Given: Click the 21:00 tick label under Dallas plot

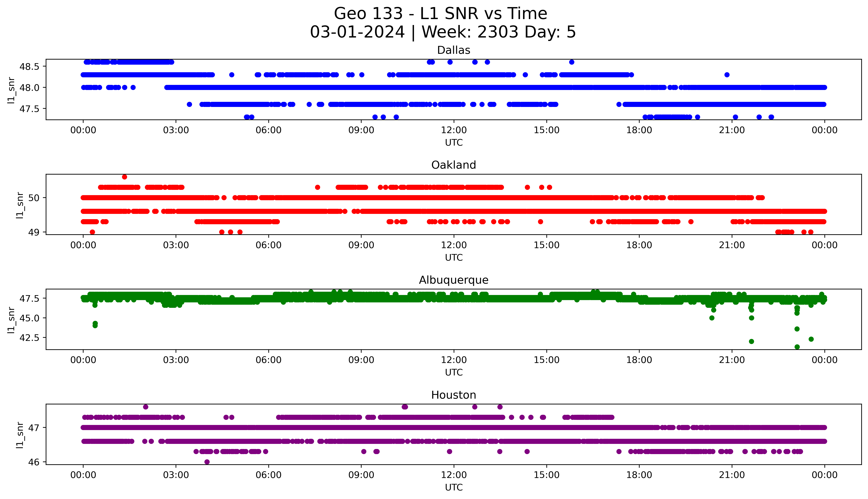Looking at the screenshot, I should point(732,130).
